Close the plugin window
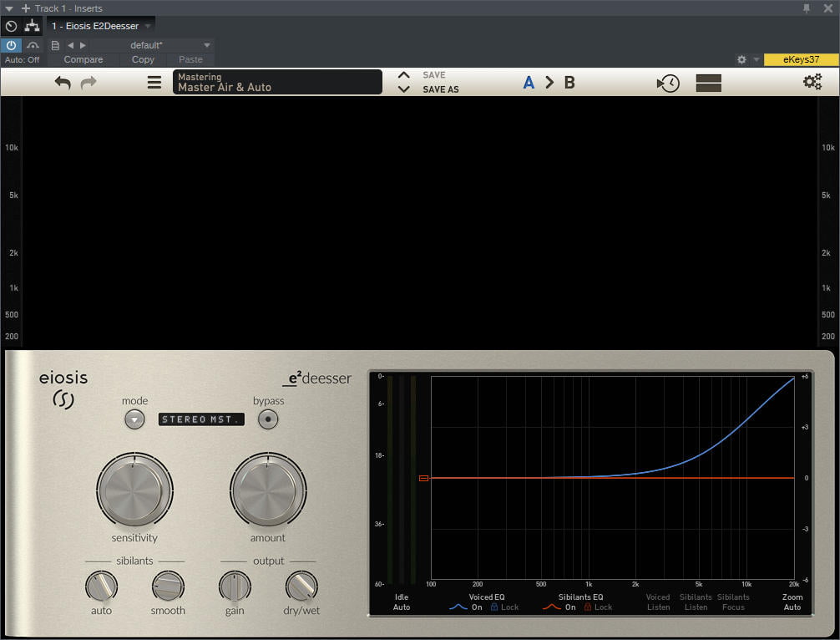Image resolution: width=840 pixels, height=640 pixels. 827,8
